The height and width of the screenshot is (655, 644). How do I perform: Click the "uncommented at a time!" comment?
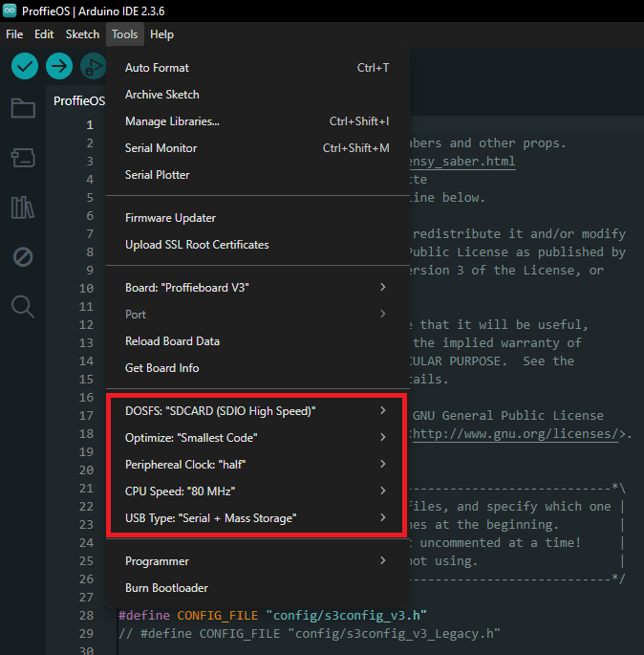pyautogui.click(x=500, y=542)
